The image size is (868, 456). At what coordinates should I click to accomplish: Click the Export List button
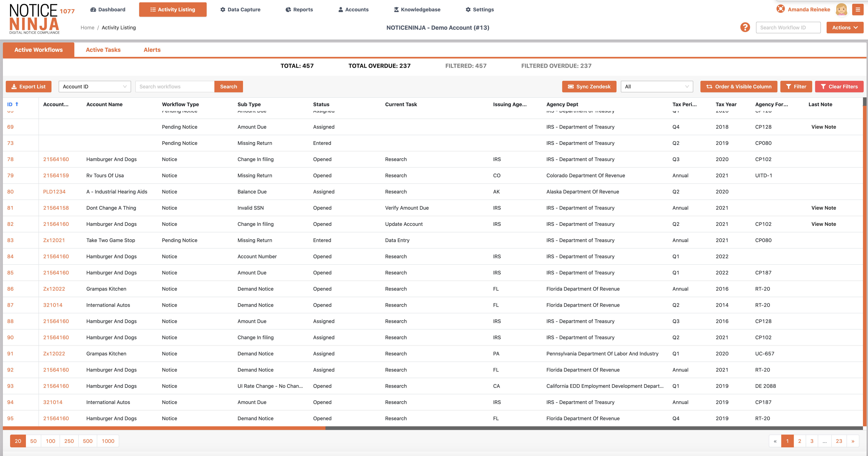pos(29,87)
